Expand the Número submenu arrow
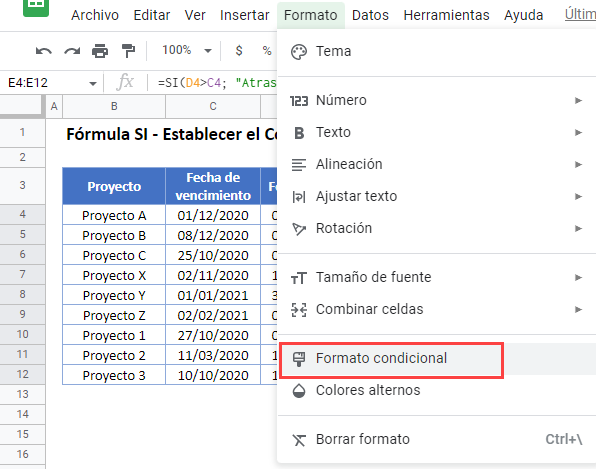Viewport: 596px width, 469px height. click(x=578, y=100)
